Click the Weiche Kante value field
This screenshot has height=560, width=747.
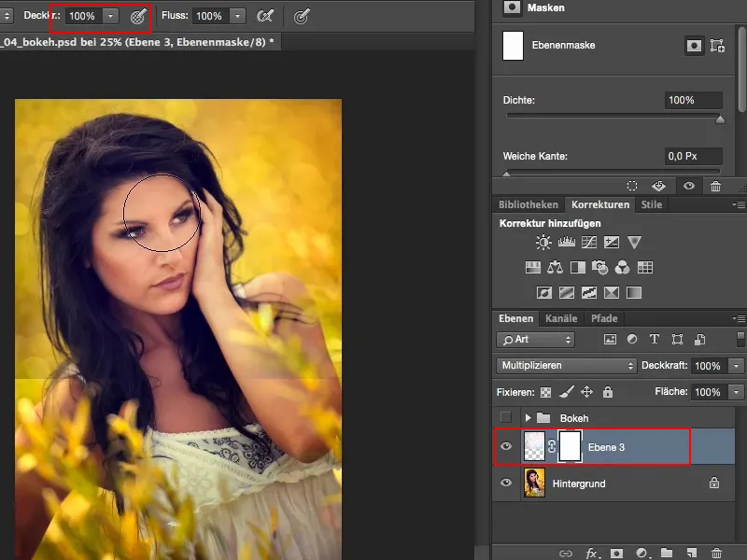(693, 156)
